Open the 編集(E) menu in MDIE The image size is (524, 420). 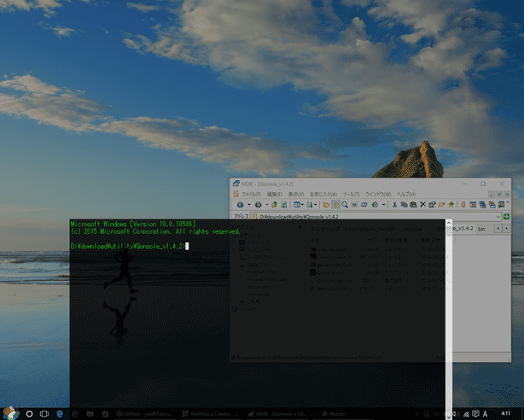[x=274, y=195]
